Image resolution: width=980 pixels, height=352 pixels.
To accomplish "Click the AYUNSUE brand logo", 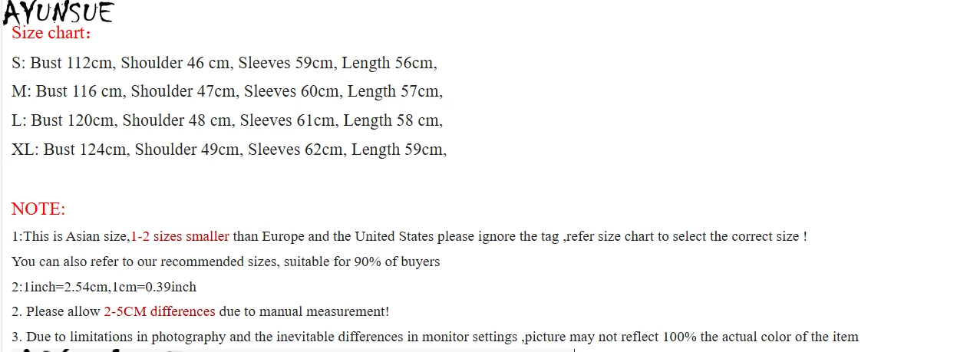I will (58, 12).
